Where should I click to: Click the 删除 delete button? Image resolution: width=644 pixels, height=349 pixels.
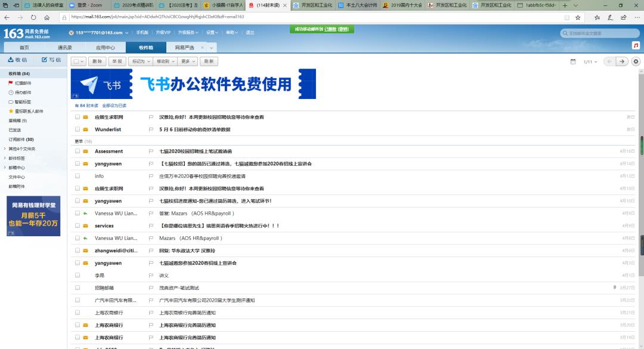coord(97,61)
